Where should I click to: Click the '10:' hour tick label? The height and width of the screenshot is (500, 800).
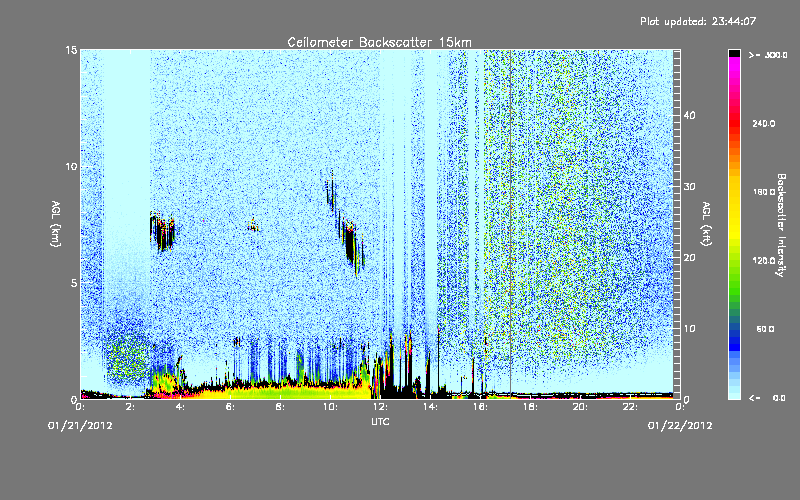pyautogui.click(x=330, y=407)
